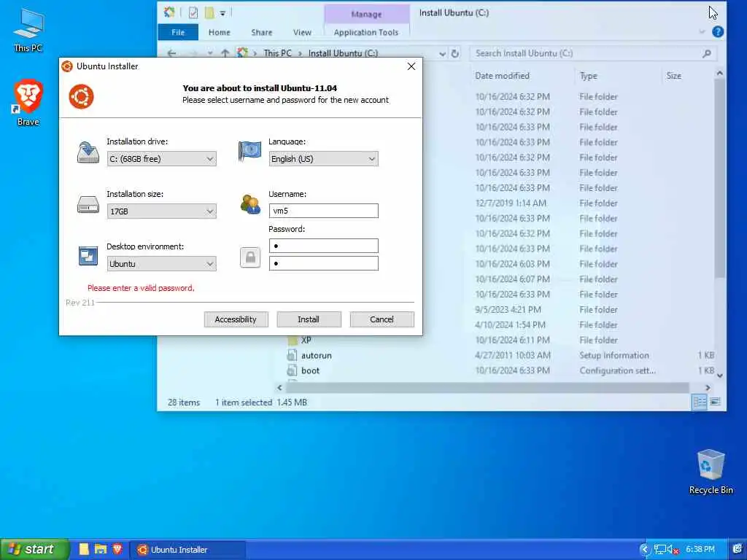Viewport: 747px width, 560px height.
Task: Click the username people icon
Action: (x=250, y=204)
